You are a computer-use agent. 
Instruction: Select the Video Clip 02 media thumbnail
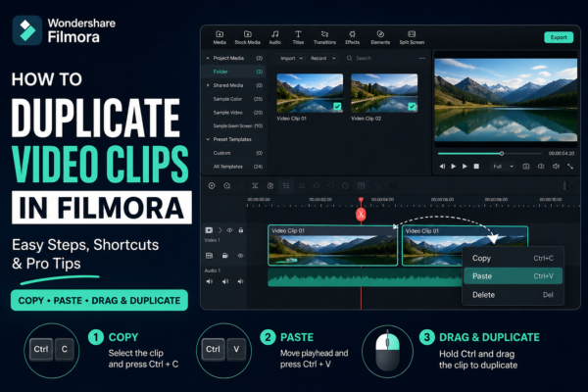(384, 93)
